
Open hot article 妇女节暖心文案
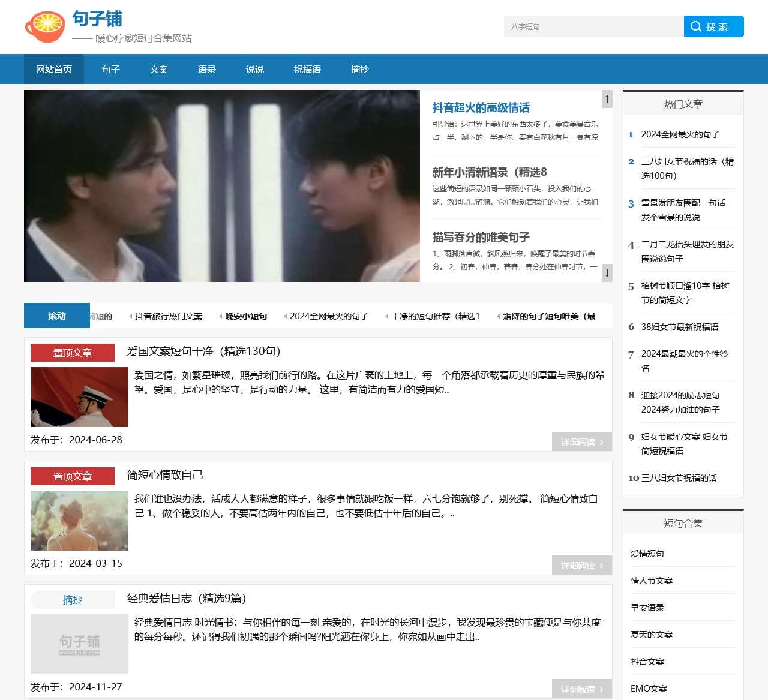685,444
